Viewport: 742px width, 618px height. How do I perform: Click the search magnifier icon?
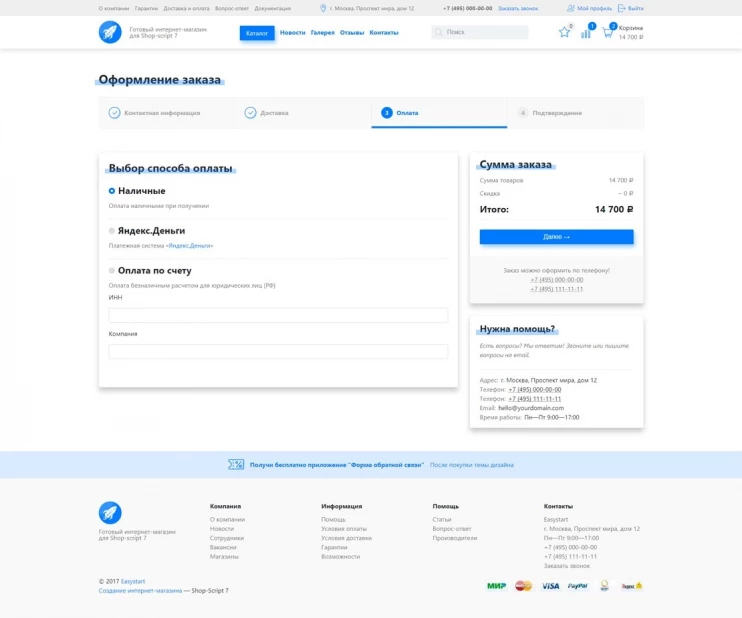click(x=439, y=32)
